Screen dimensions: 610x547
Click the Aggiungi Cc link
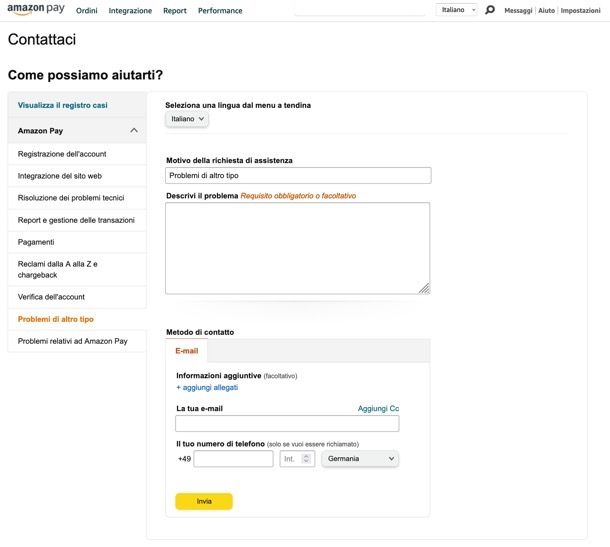pos(378,408)
